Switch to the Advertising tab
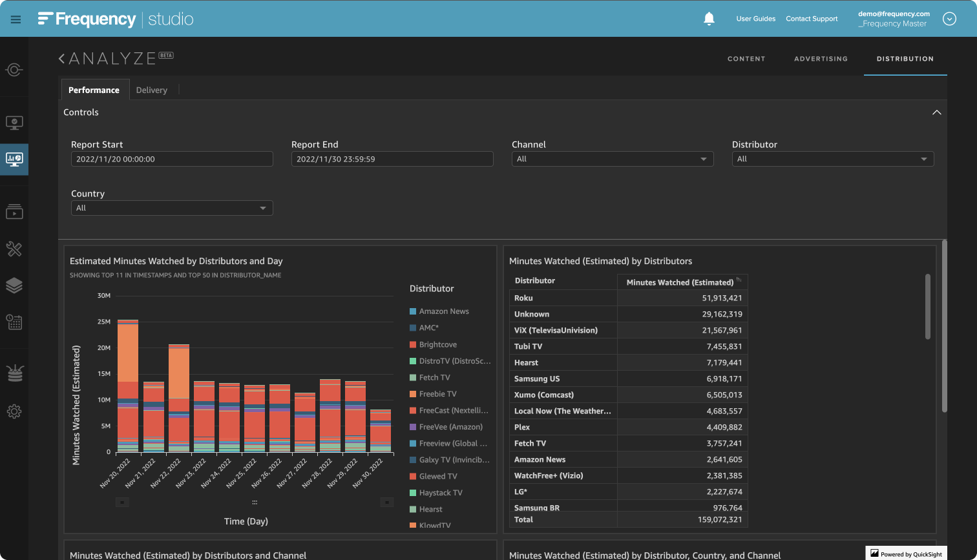Image resolution: width=977 pixels, height=560 pixels. click(821, 59)
